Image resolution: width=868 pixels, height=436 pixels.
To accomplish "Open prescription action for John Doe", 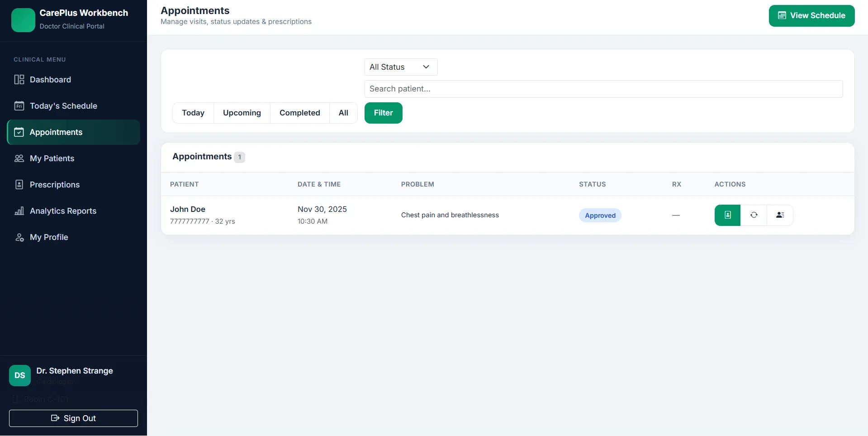I will point(727,215).
